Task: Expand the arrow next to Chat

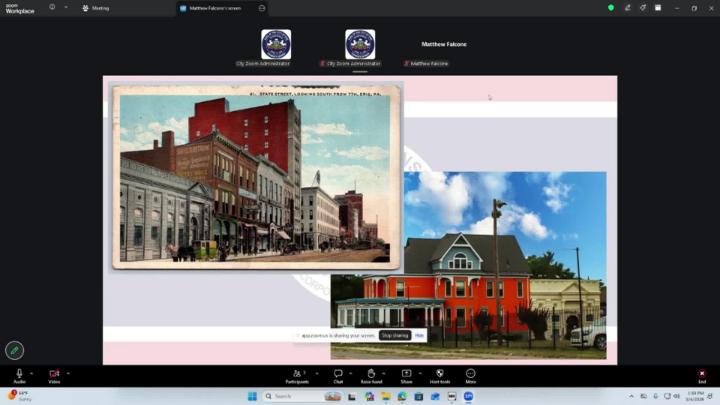Action: tap(350, 373)
